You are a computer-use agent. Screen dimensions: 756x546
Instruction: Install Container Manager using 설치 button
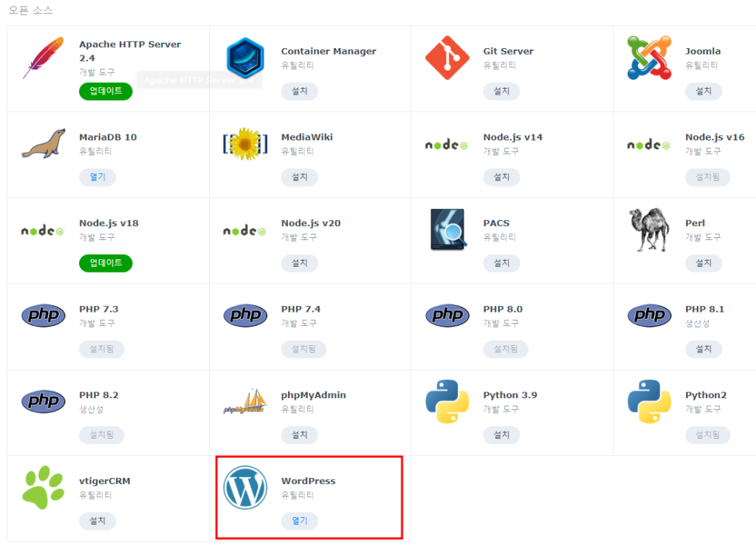pyautogui.click(x=300, y=91)
